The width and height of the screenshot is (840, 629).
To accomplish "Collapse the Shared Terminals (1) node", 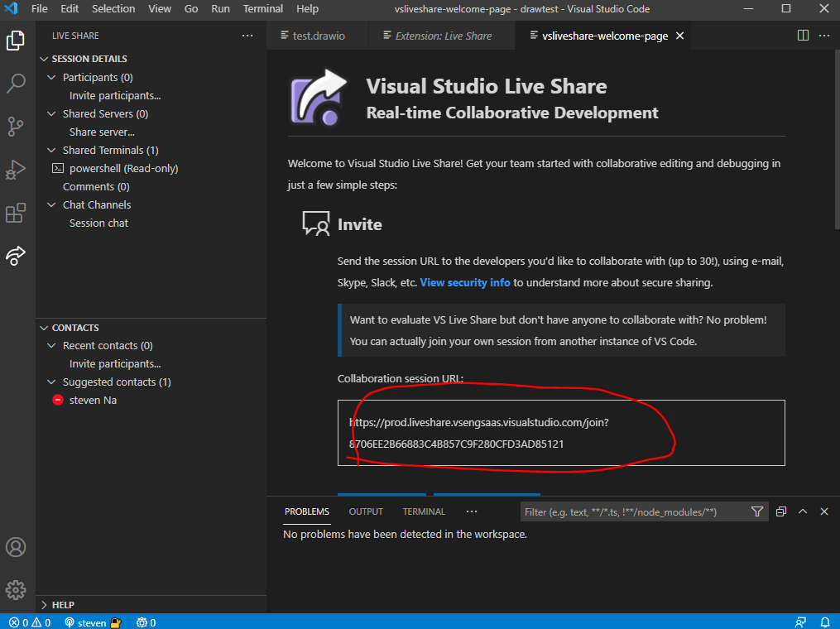I will pos(51,150).
